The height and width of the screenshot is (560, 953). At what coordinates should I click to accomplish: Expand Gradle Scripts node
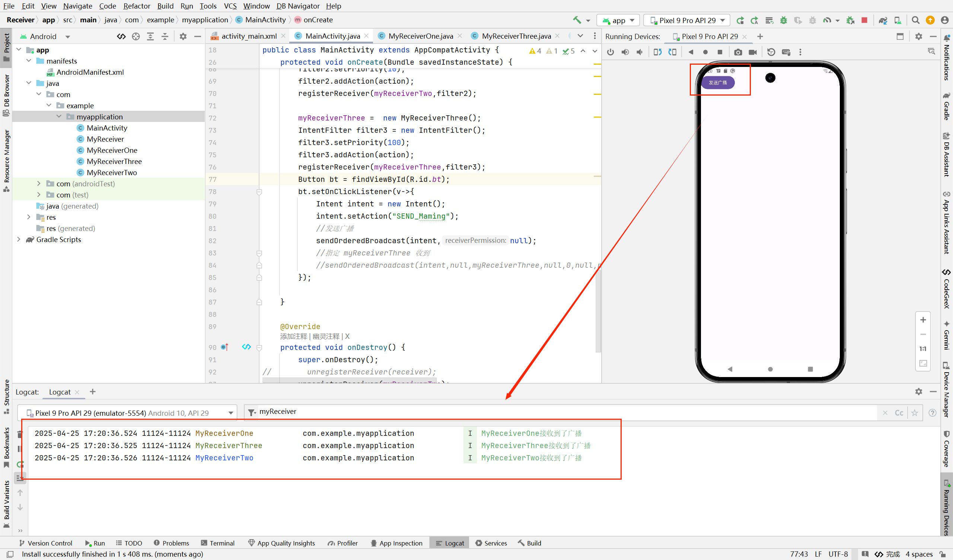[x=19, y=239]
